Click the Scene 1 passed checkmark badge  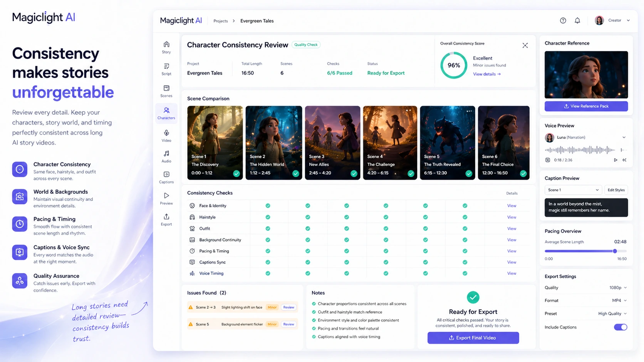point(236,173)
